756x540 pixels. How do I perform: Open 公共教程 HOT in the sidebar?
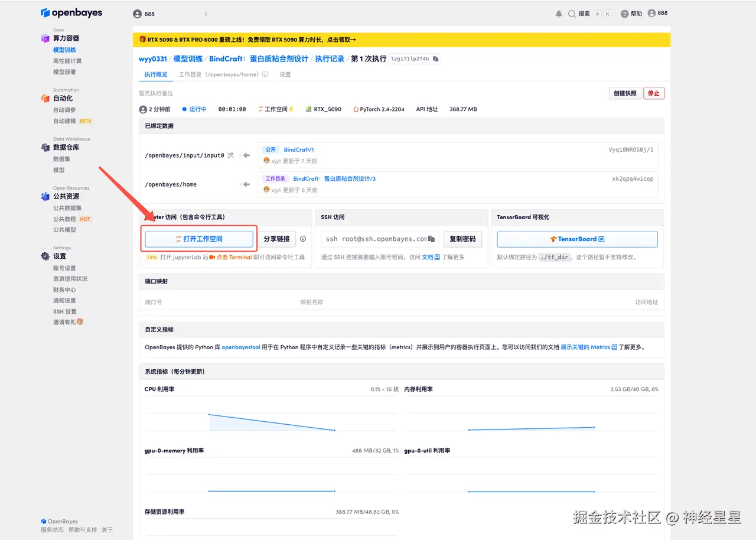coord(72,219)
